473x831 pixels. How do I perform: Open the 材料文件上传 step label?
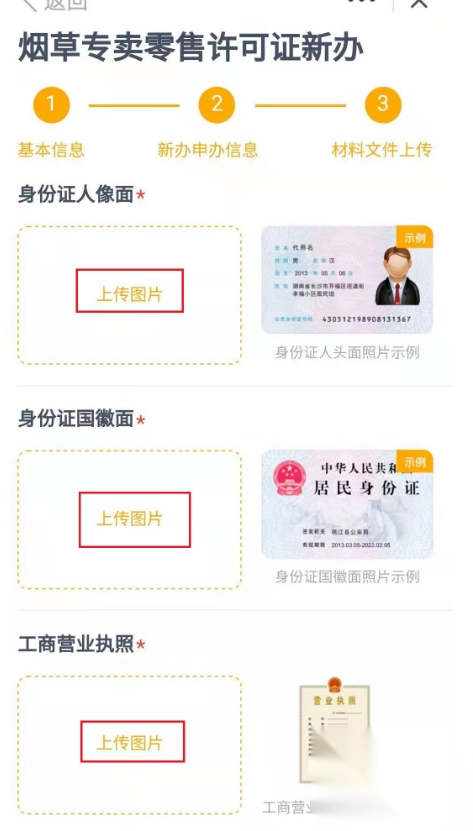382,150
